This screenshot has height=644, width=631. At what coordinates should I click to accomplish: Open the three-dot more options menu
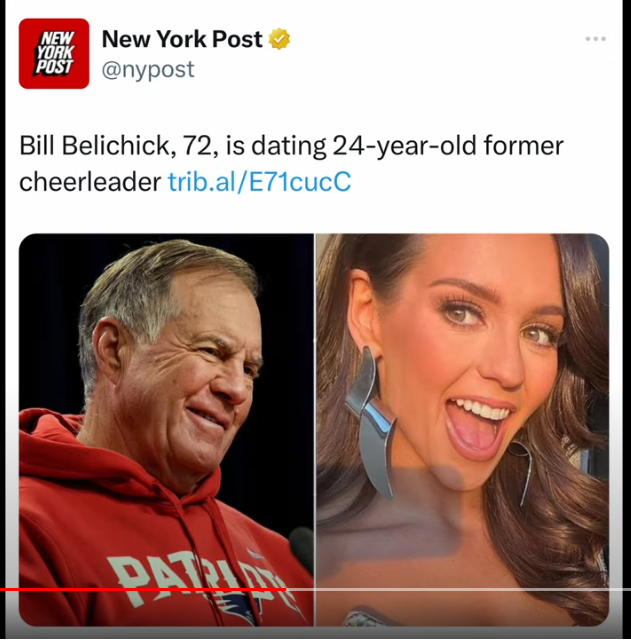596,39
